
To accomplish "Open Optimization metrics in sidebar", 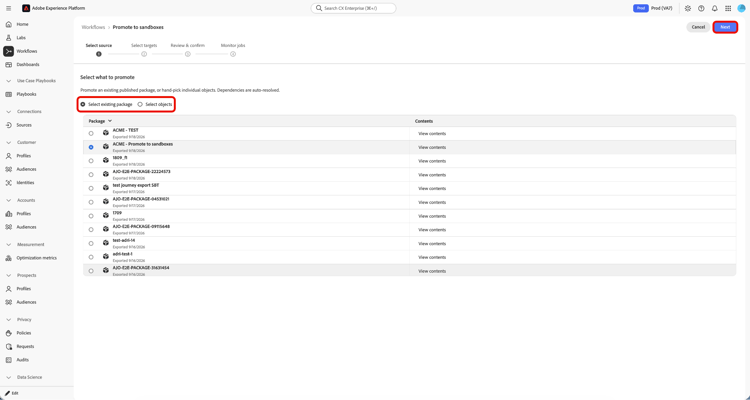I will pyautogui.click(x=36, y=257).
